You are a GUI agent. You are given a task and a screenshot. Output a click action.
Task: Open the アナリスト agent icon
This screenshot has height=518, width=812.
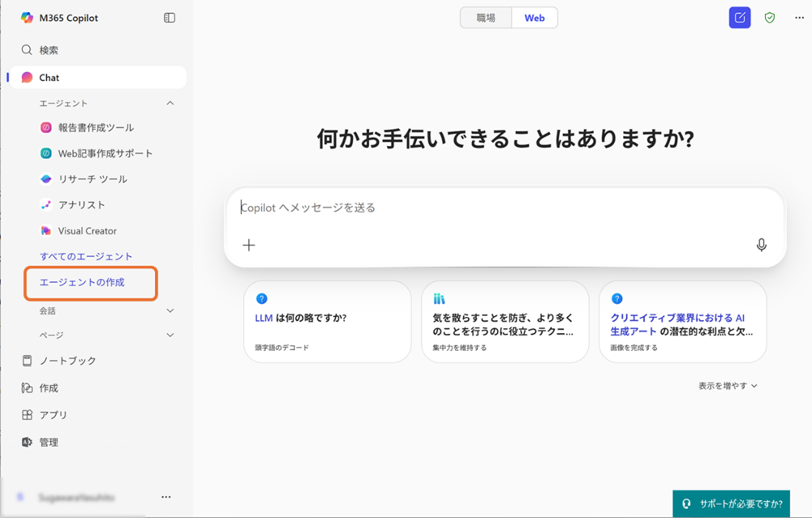pyautogui.click(x=46, y=204)
